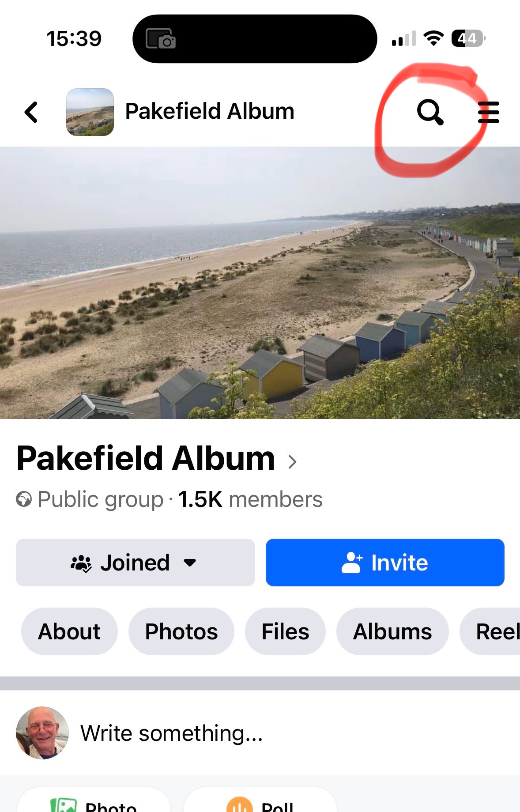Open the hamburger menu icon
This screenshot has height=812, width=520.
(489, 112)
